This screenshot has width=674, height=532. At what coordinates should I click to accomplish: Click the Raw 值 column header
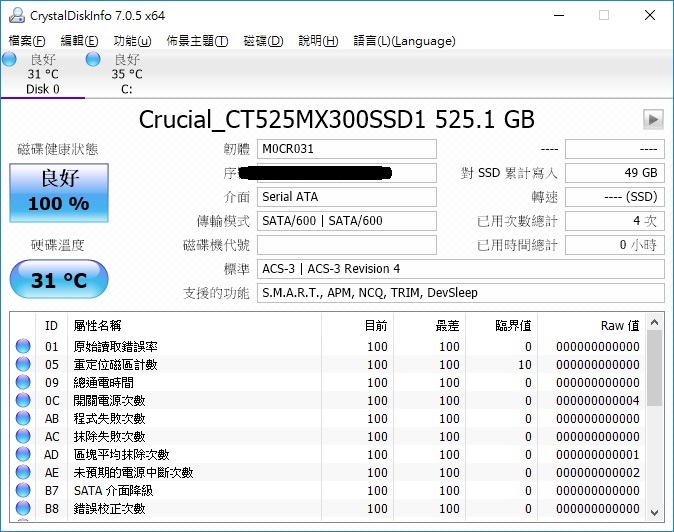click(x=592, y=326)
